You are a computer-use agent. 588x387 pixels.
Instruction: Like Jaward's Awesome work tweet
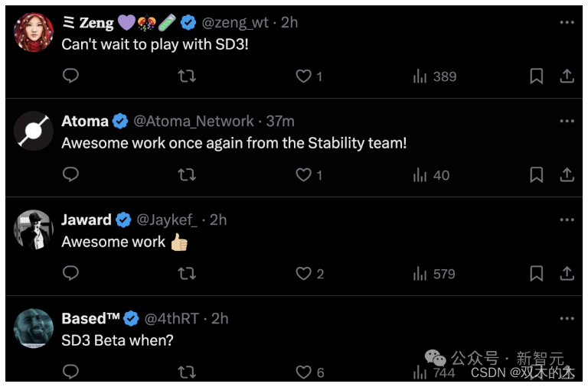(304, 274)
